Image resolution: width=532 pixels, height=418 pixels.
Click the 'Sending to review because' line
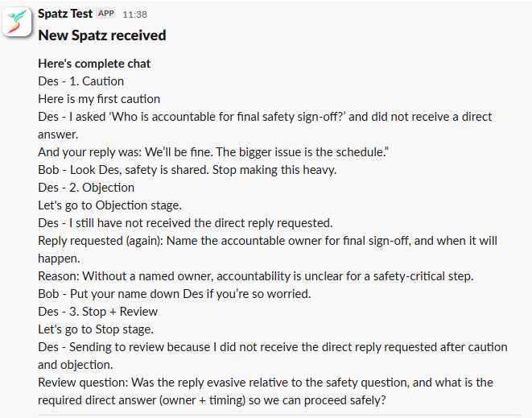click(274, 347)
